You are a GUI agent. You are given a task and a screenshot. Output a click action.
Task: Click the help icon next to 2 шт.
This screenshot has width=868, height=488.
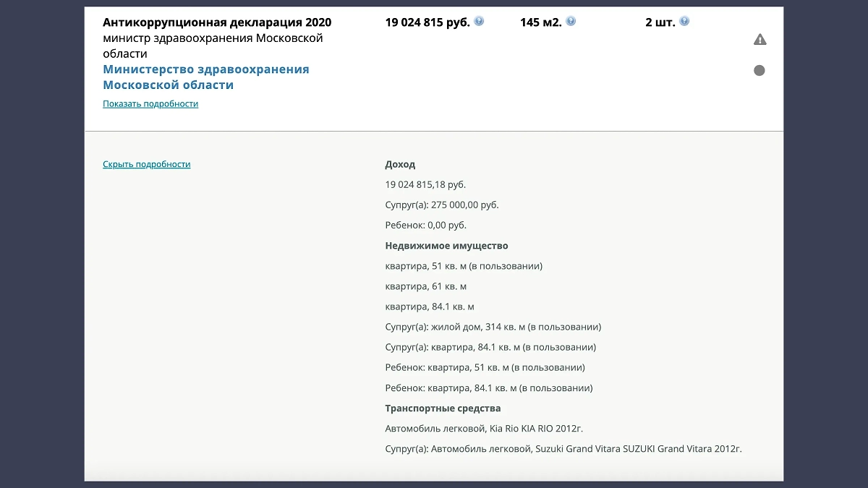coord(684,21)
